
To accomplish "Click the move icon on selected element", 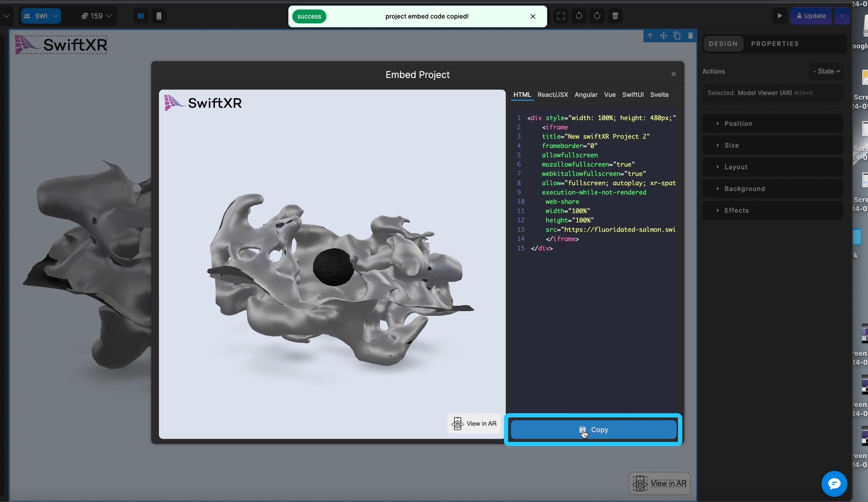I will pos(663,36).
